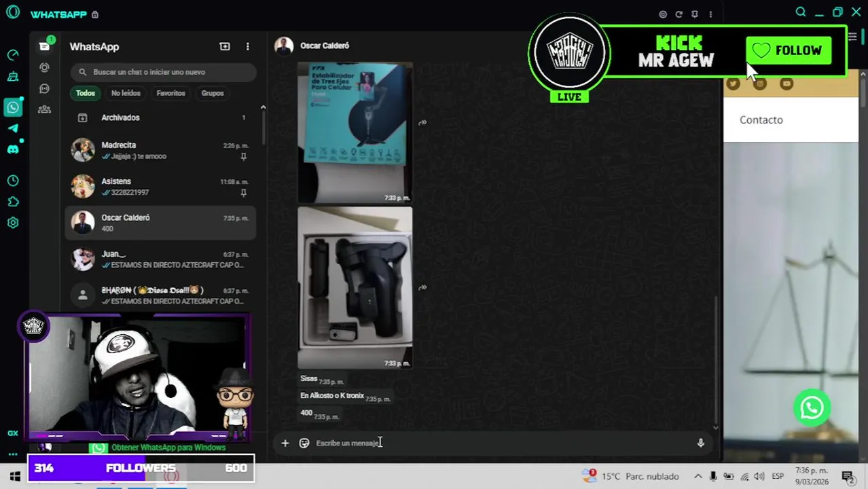
Task: Open WhatsApp Status (Estados) icon
Action: point(44,68)
